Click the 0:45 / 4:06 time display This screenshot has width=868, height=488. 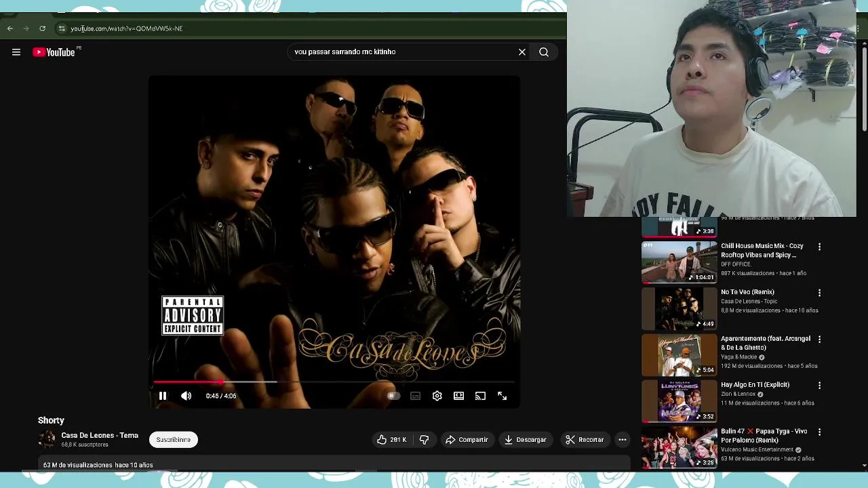coord(221,396)
